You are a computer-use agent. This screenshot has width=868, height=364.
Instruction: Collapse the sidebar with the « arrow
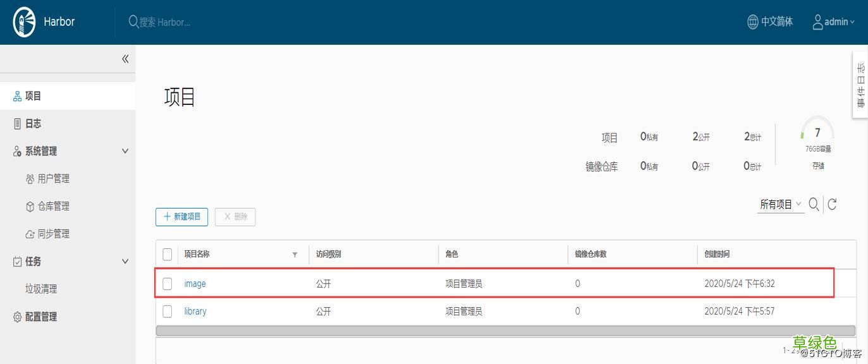coord(125,58)
